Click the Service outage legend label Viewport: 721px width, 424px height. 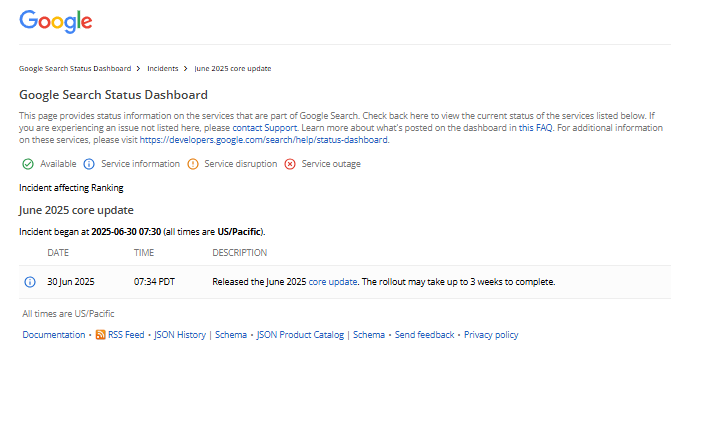click(331, 164)
